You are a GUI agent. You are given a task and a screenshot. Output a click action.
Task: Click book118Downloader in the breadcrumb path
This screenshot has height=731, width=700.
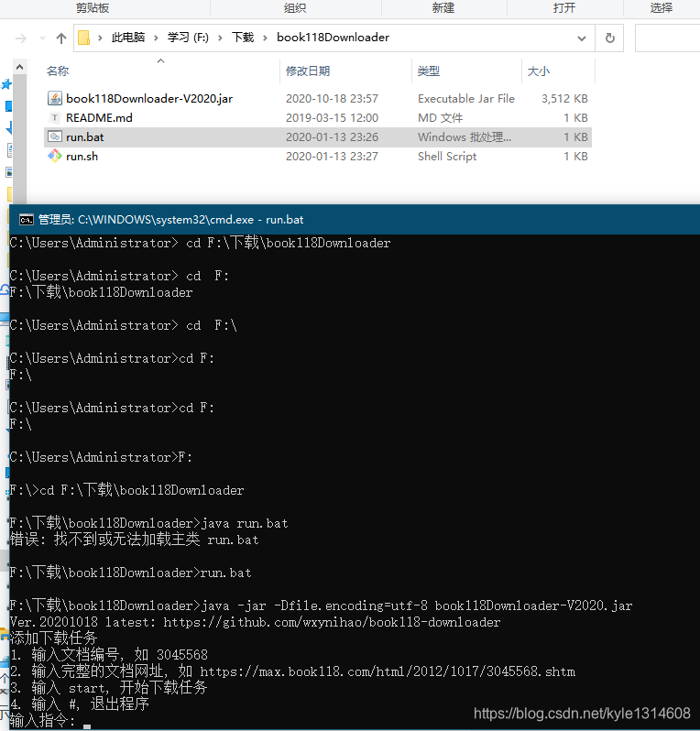[333, 38]
